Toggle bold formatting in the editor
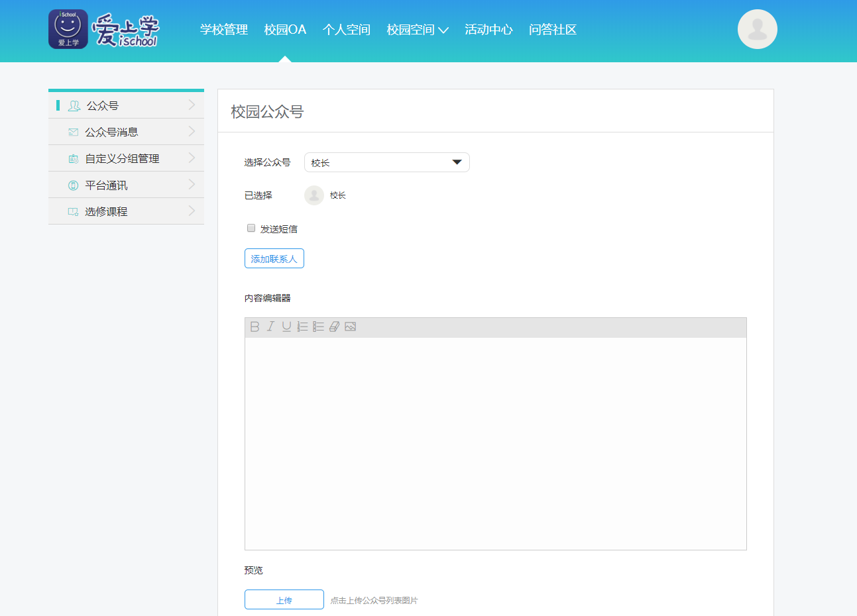857x616 pixels. [x=255, y=327]
